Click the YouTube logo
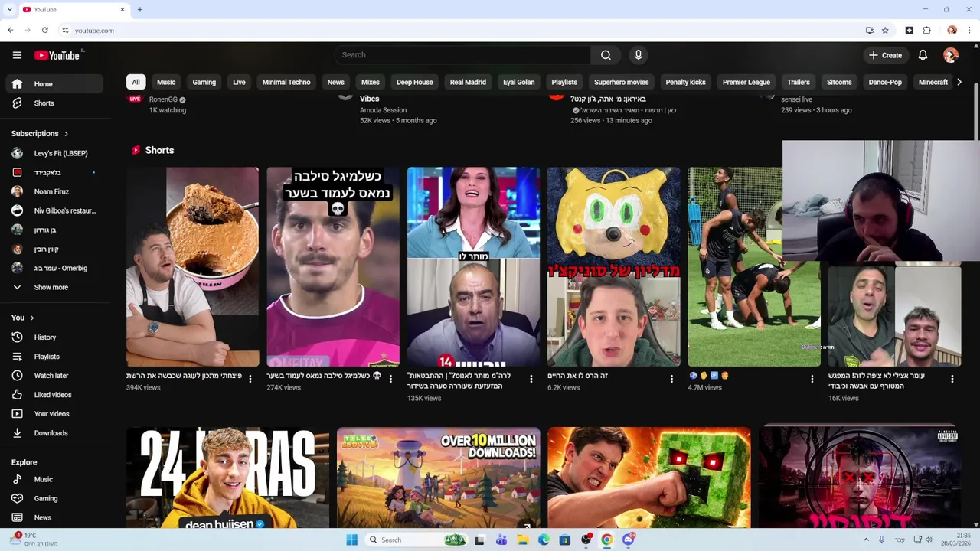Image resolution: width=980 pixels, height=551 pixels. coord(57,55)
